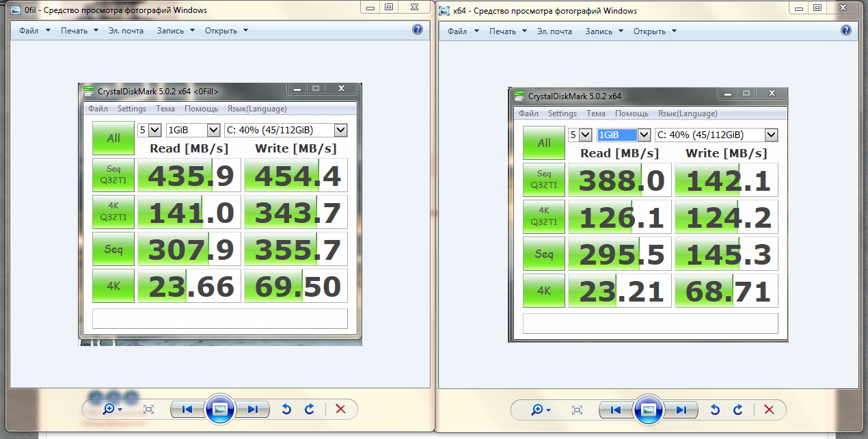The image size is (868, 439).
Task: Open highlighted 1GiB dropdown in right CrystalDiskMark
Action: pos(623,135)
